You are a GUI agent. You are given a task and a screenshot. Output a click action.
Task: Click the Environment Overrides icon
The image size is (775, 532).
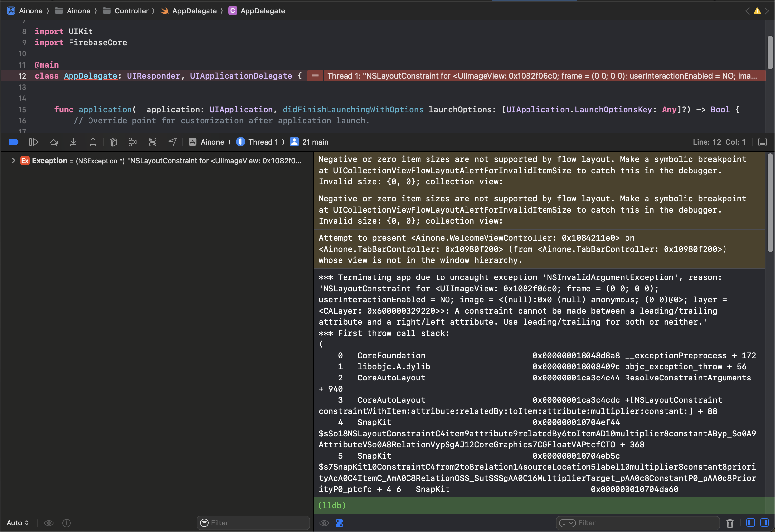(152, 142)
